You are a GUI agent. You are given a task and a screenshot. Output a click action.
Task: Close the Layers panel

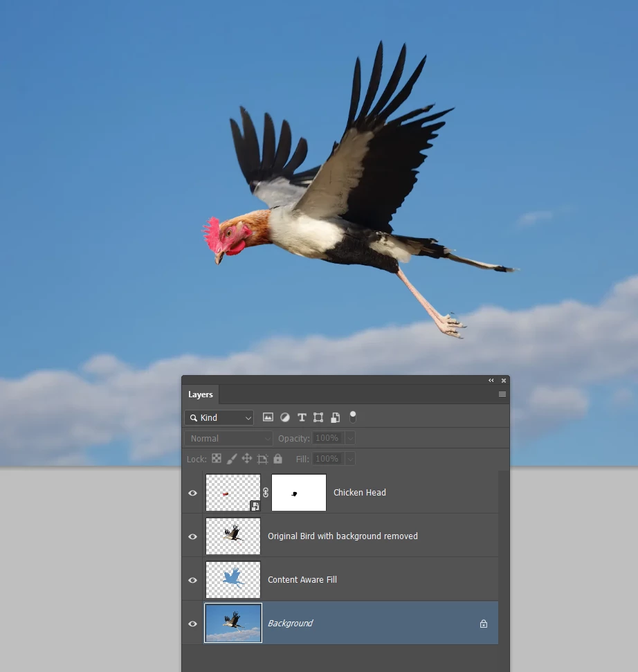pyautogui.click(x=504, y=381)
